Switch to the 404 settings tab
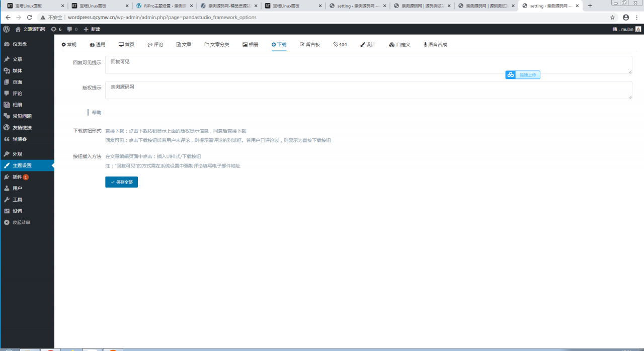Viewport: 644px width, 351px height. [340, 45]
